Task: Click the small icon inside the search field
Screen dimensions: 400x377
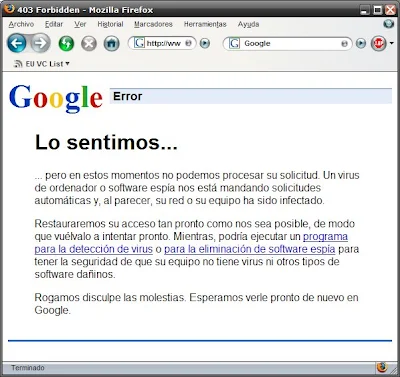Action: [x=344, y=43]
